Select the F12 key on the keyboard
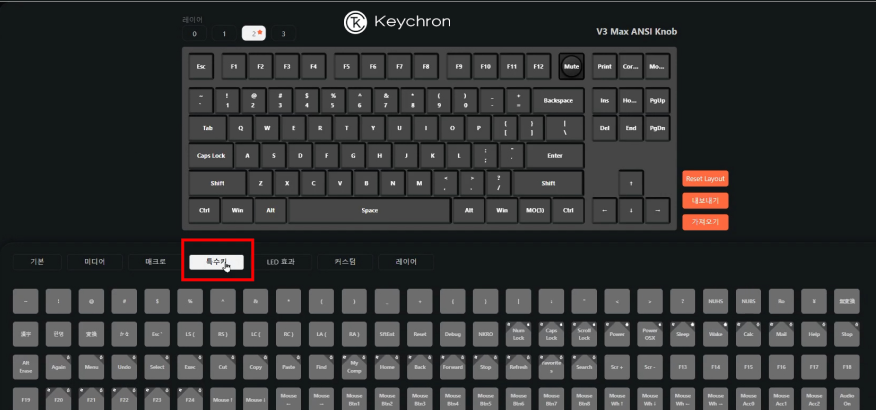This screenshot has height=410, width=876. pos(538,66)
